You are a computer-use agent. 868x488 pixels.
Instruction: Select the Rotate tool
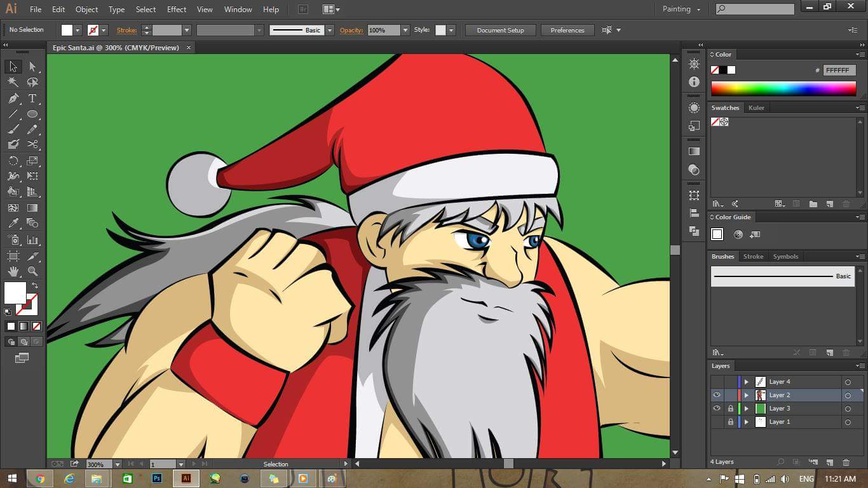pyautogui.click(x=13, y=161)
